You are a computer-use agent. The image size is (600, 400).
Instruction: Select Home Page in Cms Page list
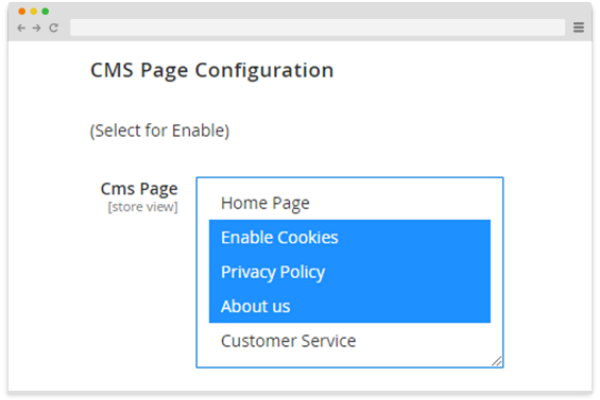pyautogui.click(x=349, y=203)
